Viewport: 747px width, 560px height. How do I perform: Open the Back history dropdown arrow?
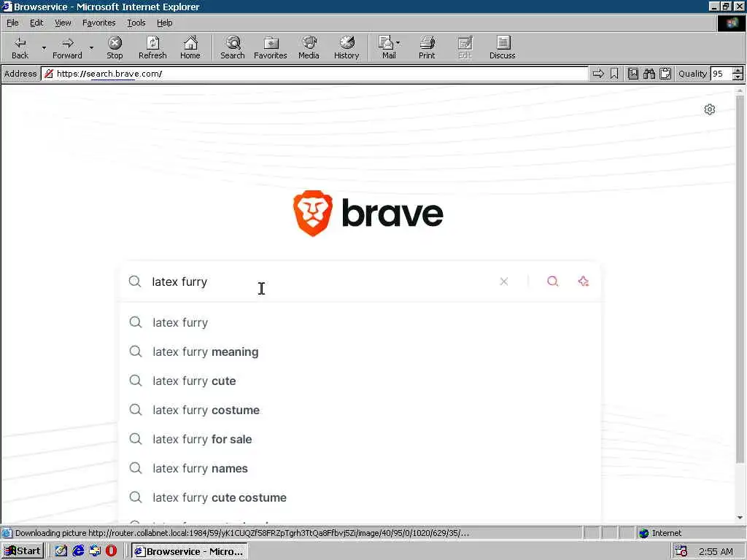44,47
